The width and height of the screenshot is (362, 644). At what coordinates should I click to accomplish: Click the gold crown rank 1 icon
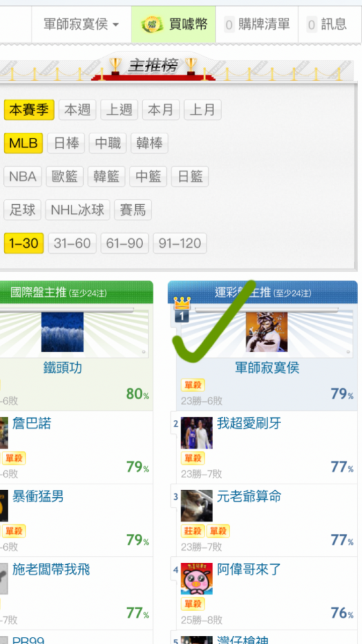pyautogui.click(x=182, y=309)
